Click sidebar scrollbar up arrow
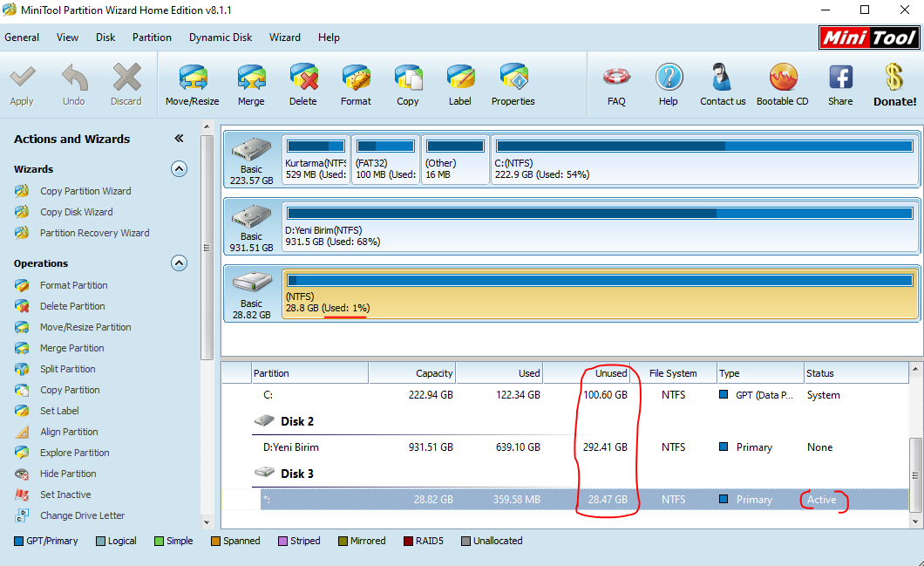The width and height of the screenshot is (924, 566). (x=207, y=126)
